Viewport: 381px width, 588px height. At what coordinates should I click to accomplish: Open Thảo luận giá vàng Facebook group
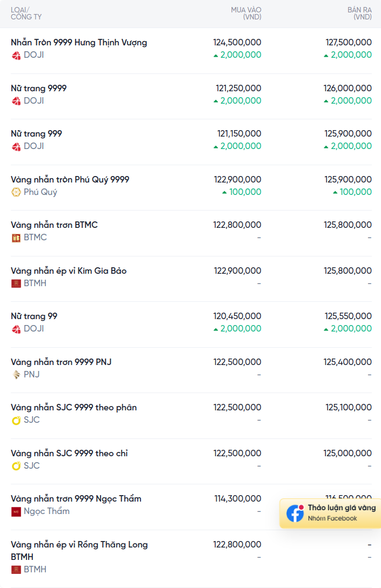(341, 508)
